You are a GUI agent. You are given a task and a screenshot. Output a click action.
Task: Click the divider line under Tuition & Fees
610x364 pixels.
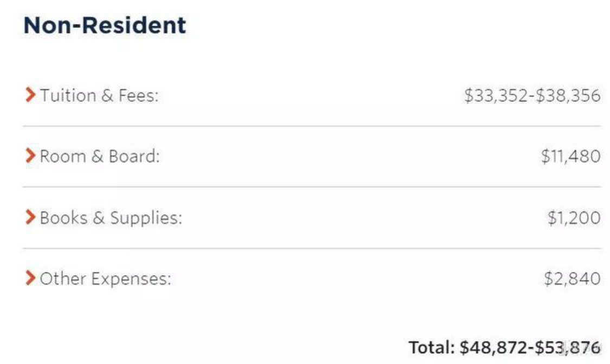coord(312,126)
